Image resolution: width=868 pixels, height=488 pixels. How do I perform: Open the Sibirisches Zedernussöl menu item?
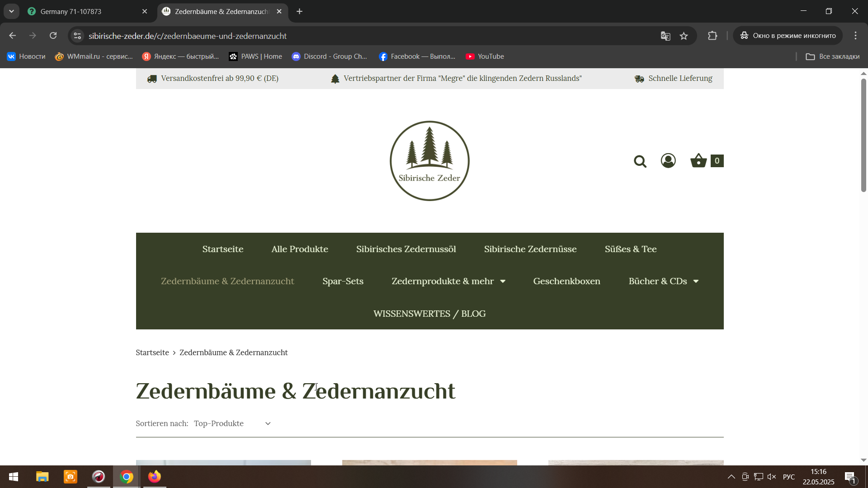[406, 249]
